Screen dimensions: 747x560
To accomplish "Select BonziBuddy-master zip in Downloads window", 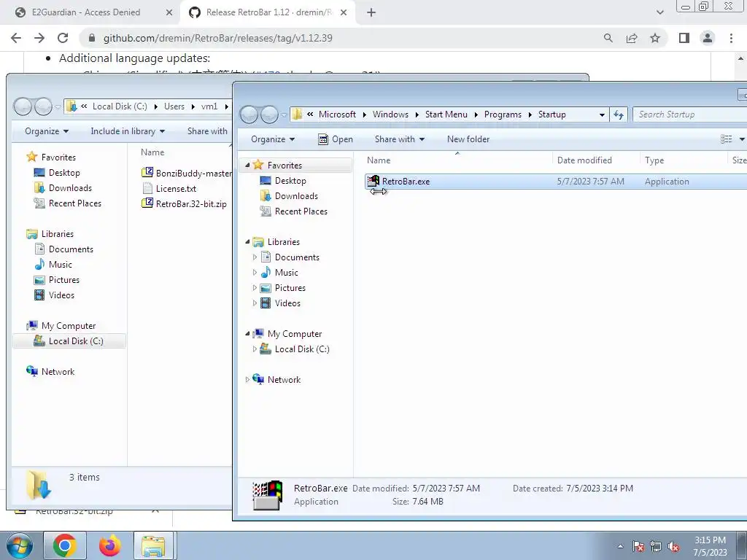I will 187,174.
